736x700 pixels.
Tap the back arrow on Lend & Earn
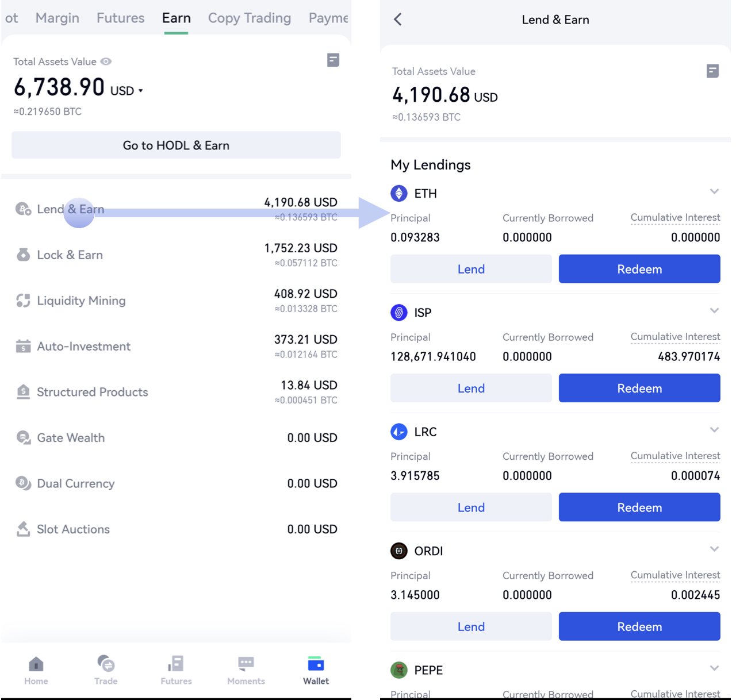pyautogui.click(x=398, y=20)
